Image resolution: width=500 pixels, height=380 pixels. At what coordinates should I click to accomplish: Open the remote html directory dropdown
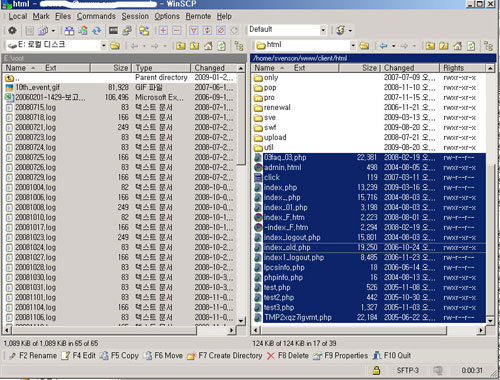[353, 45]
